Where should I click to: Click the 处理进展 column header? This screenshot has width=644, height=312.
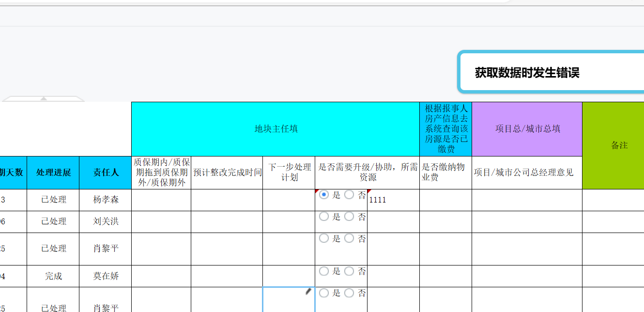tap(53, 172)
